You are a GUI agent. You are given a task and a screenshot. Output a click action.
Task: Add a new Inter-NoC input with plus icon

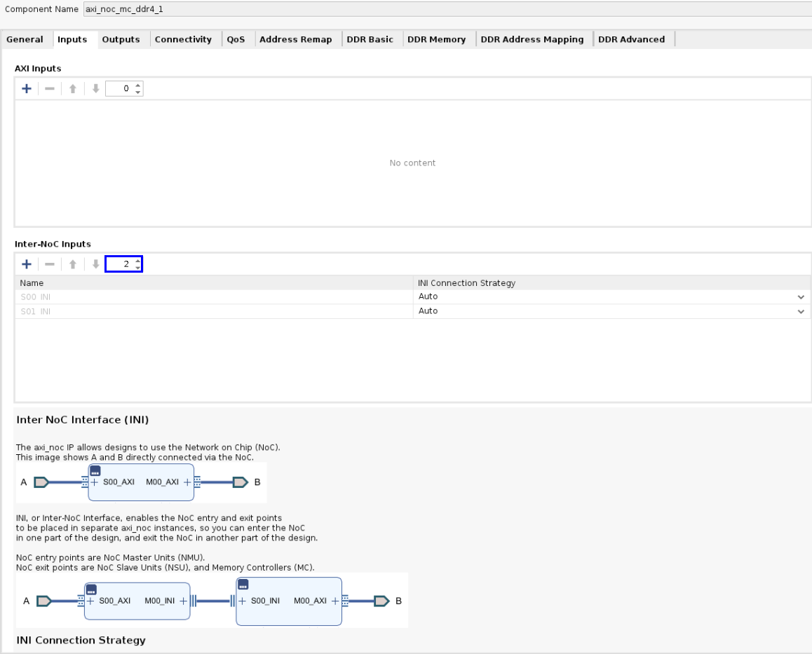click(27, 264)
